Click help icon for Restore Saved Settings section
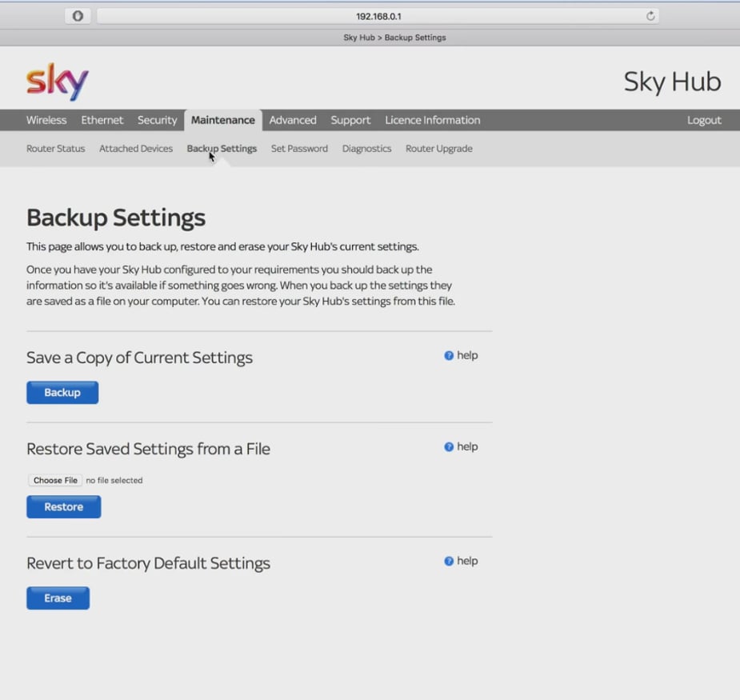Viewport: 740px width, 700px height. click(x=449, y=447)
